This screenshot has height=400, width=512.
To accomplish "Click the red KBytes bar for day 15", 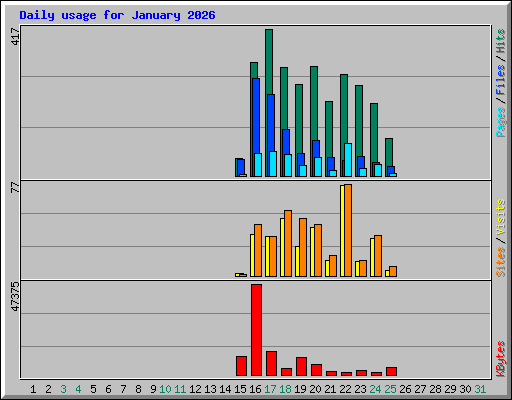I will [241, 366].
